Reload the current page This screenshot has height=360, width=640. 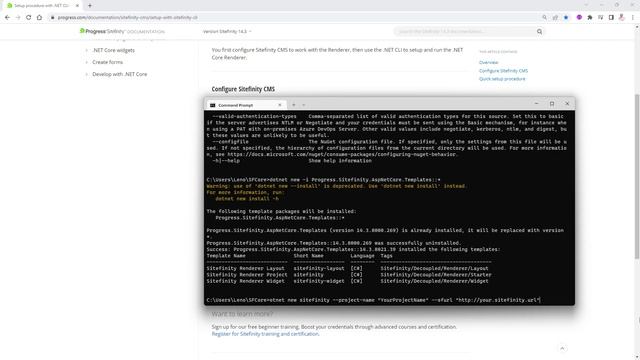coord(29,18)
